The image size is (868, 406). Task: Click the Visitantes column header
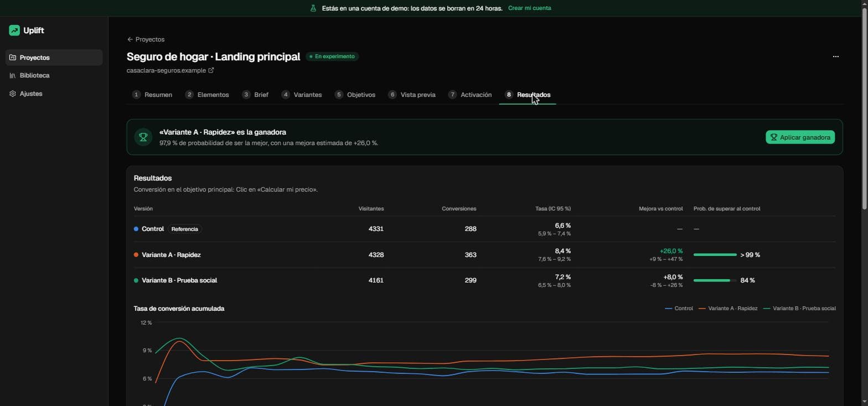tap(371, 209)
